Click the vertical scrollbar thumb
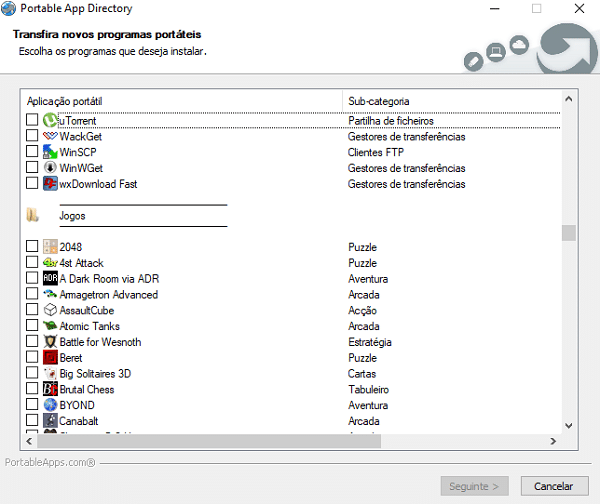This screenshot has width=600, height=504. (569, 233)
